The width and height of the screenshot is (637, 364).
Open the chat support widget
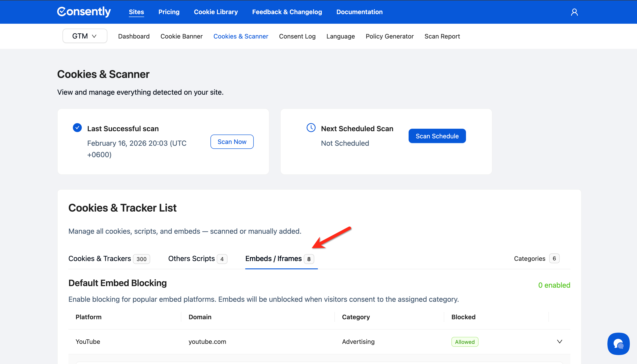click(618, 343)
